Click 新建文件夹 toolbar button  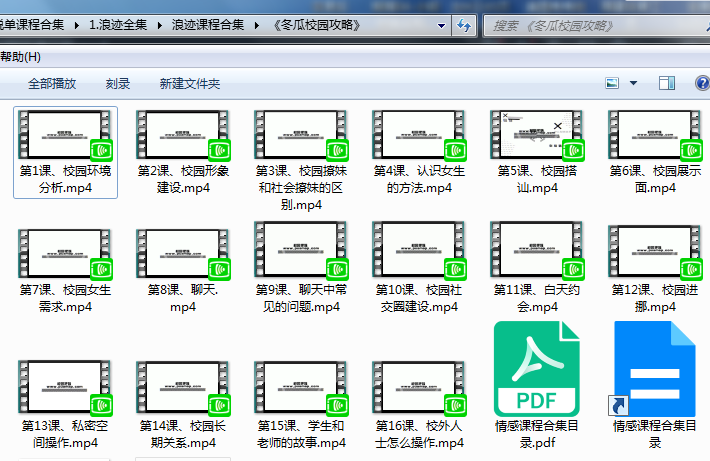tap(190, 84)
